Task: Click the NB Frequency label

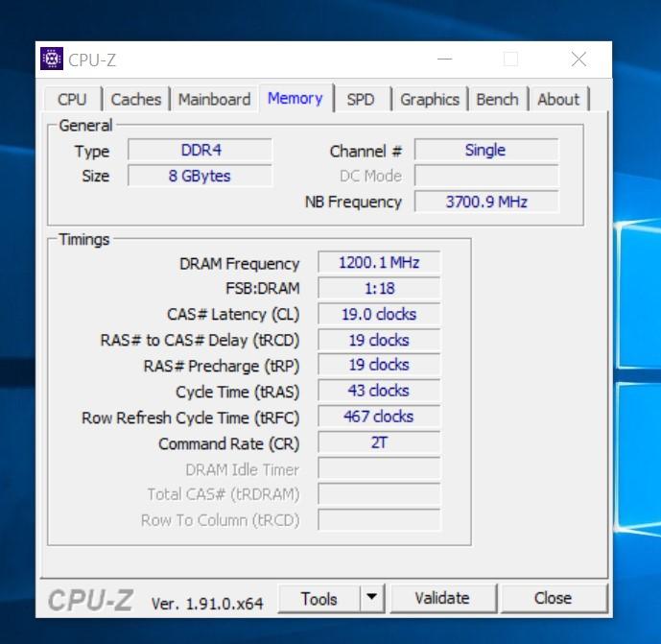Action: [353, 202]
